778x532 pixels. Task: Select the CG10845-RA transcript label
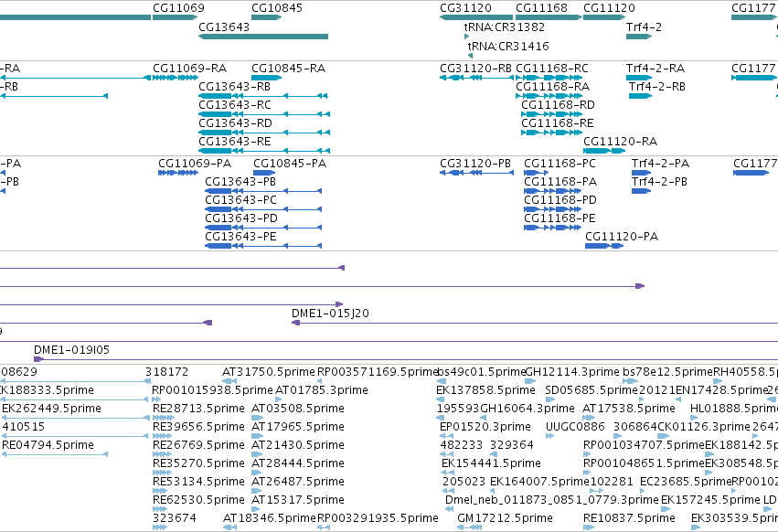click(x=288, y=68)
